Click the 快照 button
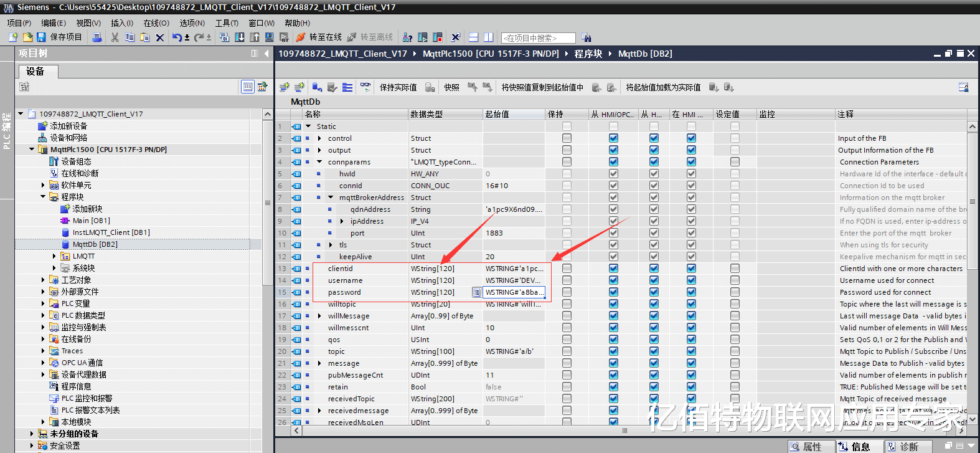 pos(452,87)
